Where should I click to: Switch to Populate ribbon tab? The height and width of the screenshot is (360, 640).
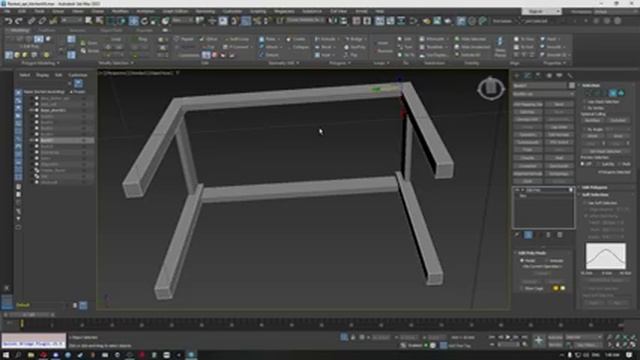tap(144, 30)
